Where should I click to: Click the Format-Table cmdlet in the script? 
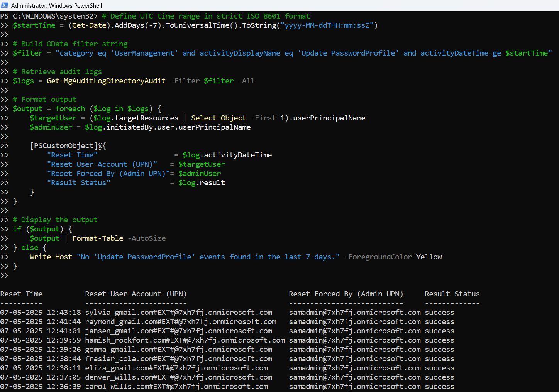coord(98,238)
